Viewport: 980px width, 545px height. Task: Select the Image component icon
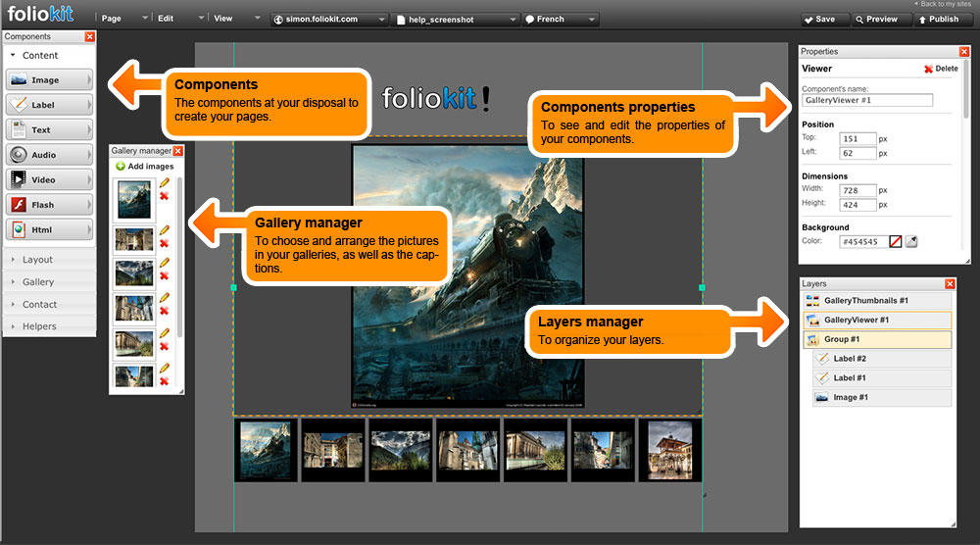pyautogui.click(x=18, y=80)
